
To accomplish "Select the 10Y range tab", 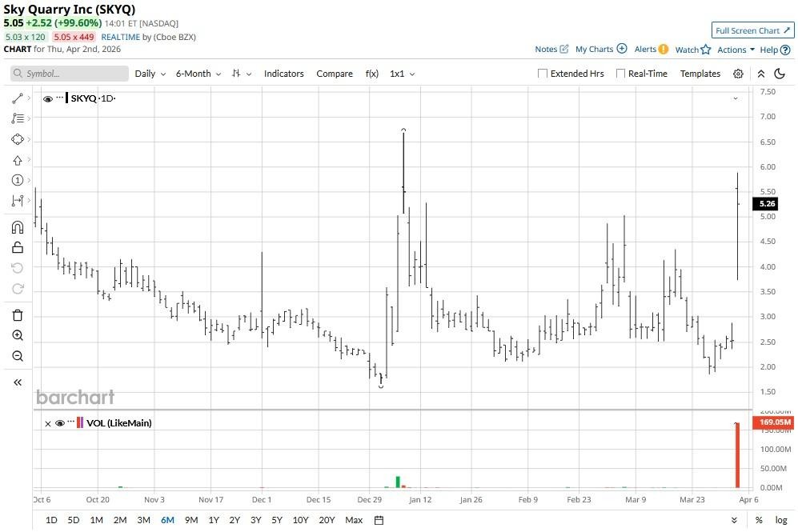I will tap(300, 520).
